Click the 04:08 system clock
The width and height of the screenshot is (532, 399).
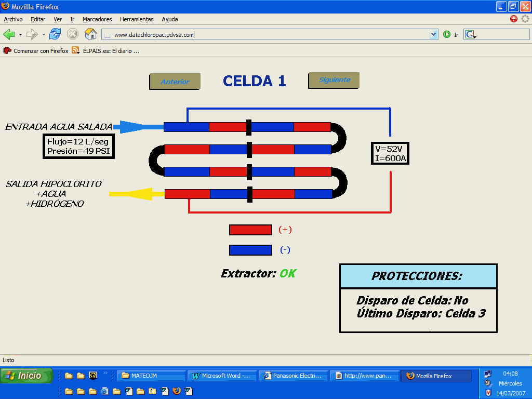coord(510,374)
